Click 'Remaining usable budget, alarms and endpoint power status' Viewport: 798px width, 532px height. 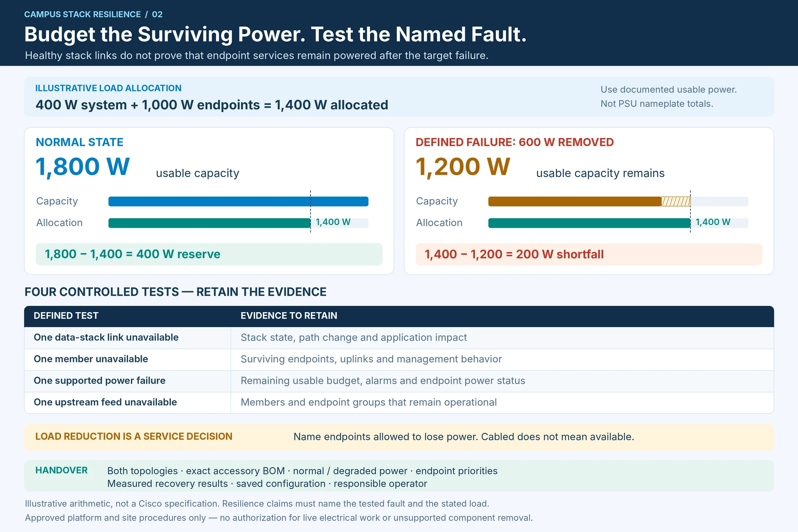tap(383, 381)
